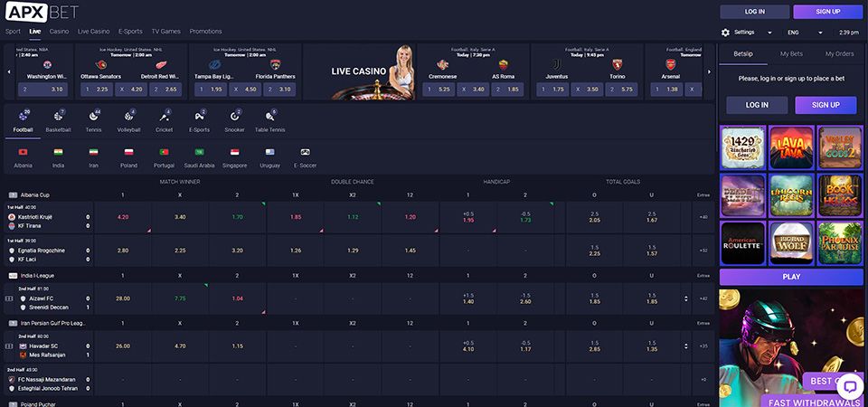
Task: Bet on Ottawa Senators at 2.25
Action: [x=97, y=90]
